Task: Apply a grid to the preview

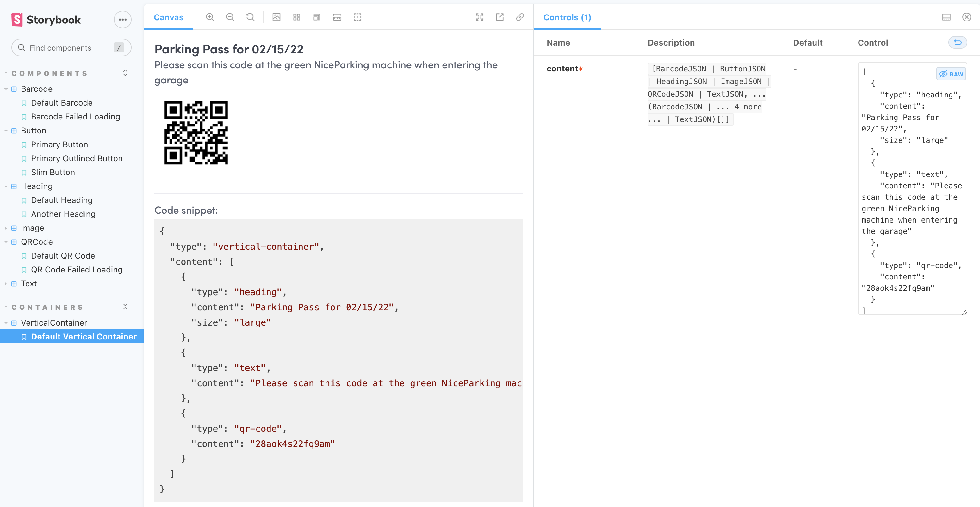Action: (297, 17)
